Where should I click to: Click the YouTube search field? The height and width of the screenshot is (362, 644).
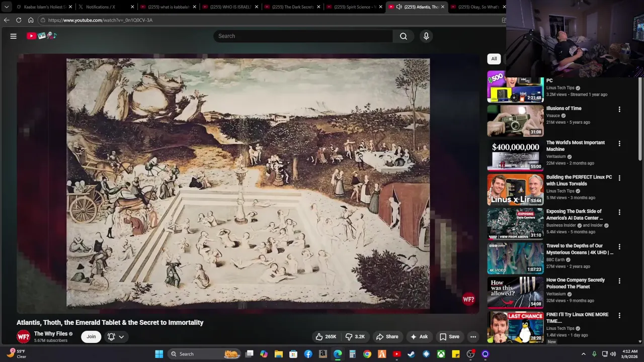[303, 36]
